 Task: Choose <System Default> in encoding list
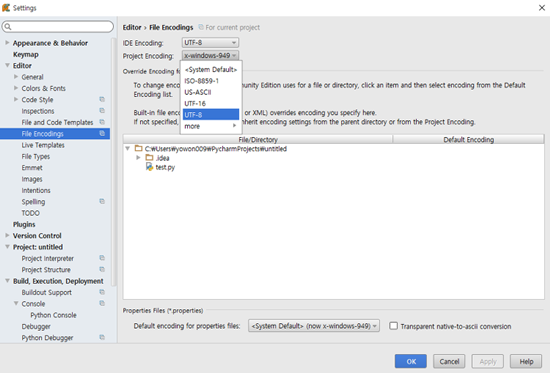click(211, 69)
